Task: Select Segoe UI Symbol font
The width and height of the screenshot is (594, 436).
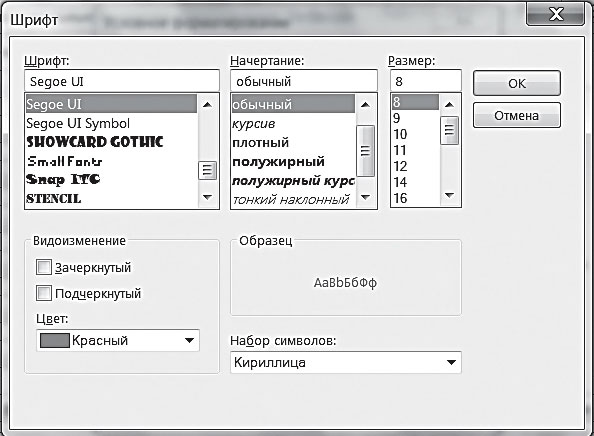Action: 78,123
